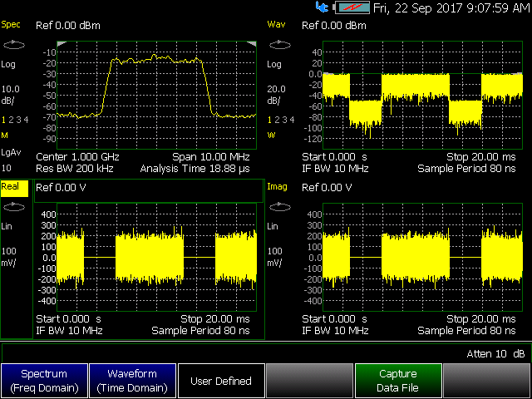Choose the User Defined softkey

tap(221, 381)
